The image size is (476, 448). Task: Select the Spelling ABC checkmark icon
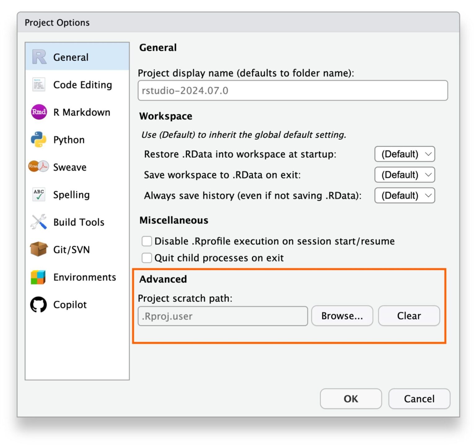(38, 194)
